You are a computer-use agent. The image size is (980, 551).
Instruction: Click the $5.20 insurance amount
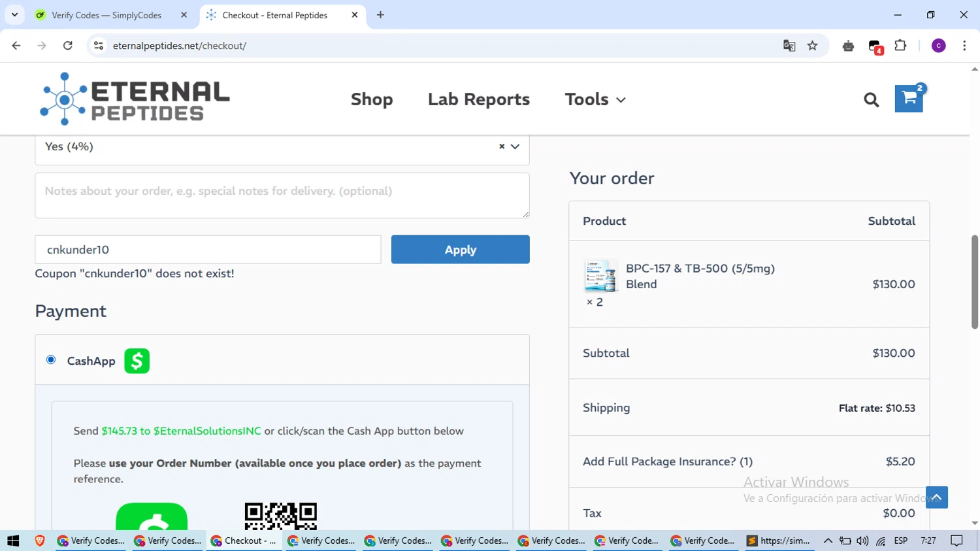(900, 461)
